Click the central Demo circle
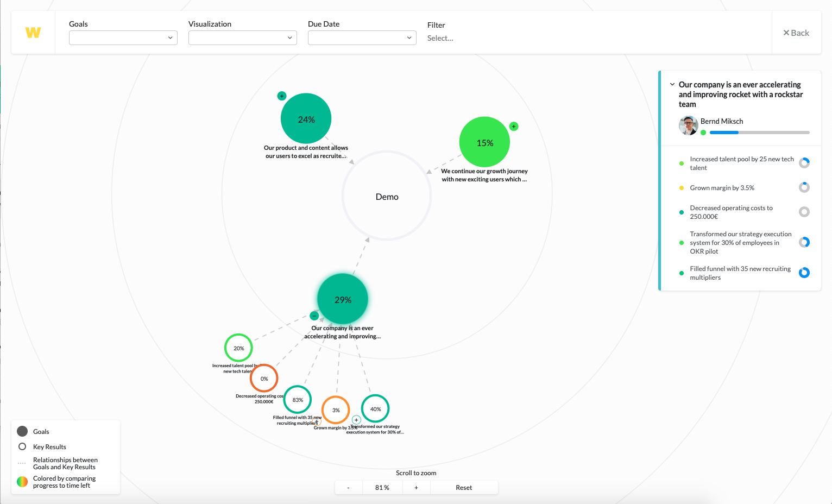The image size is (832, 504). [x=387, y=196]
